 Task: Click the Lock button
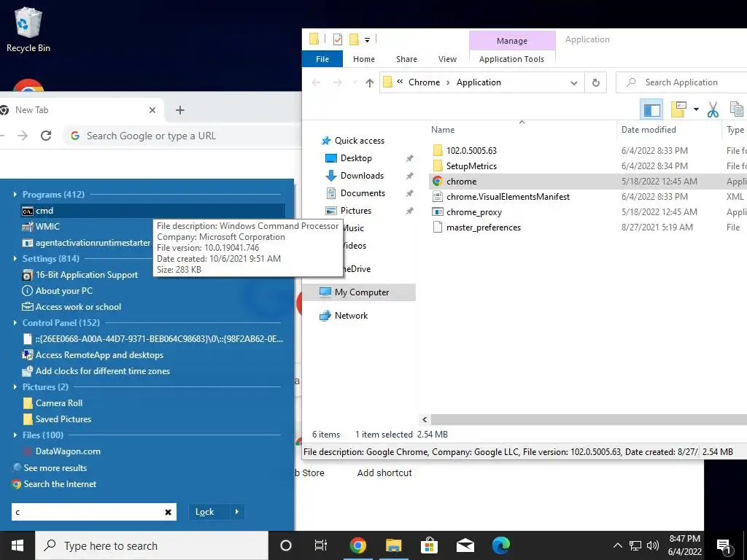(204, 512)
